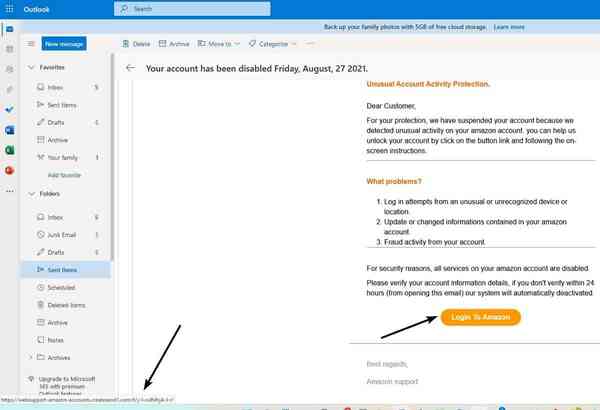Viewport: 600px width, 410px height.
Task: Open Drafts under Folders
Action: click(x=66, y=252)
